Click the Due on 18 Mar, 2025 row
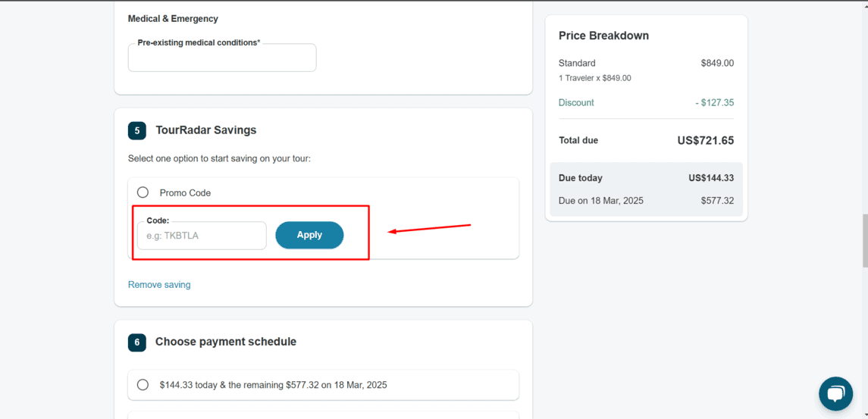Viewport: 868px width, 419px height. [x=646, y=200]
